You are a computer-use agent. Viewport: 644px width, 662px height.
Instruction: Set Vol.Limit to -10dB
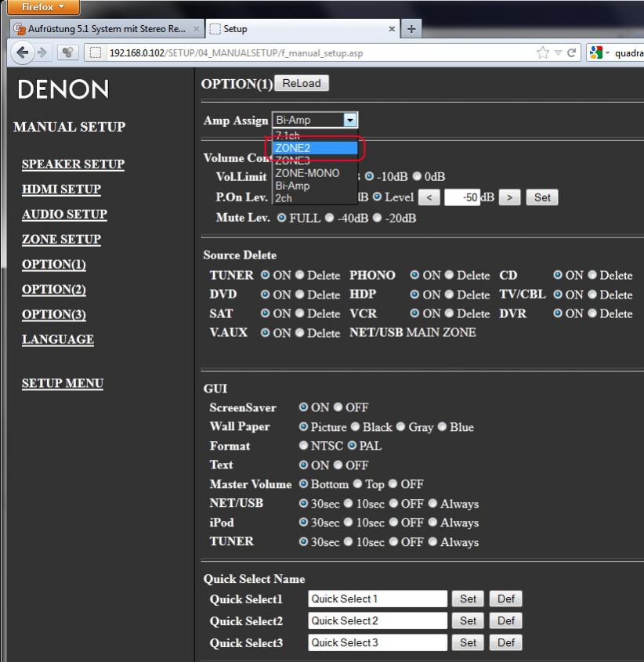[369, 176]
